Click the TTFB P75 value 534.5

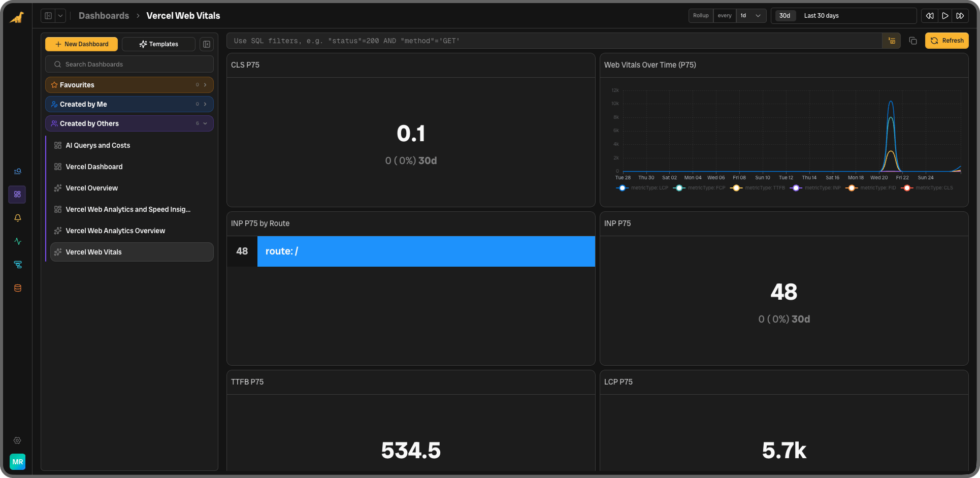click(x=411, y=451)
